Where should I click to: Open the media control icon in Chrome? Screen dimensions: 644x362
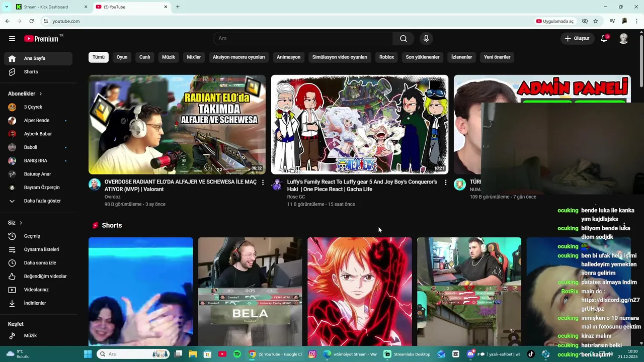tap(612, 21)
